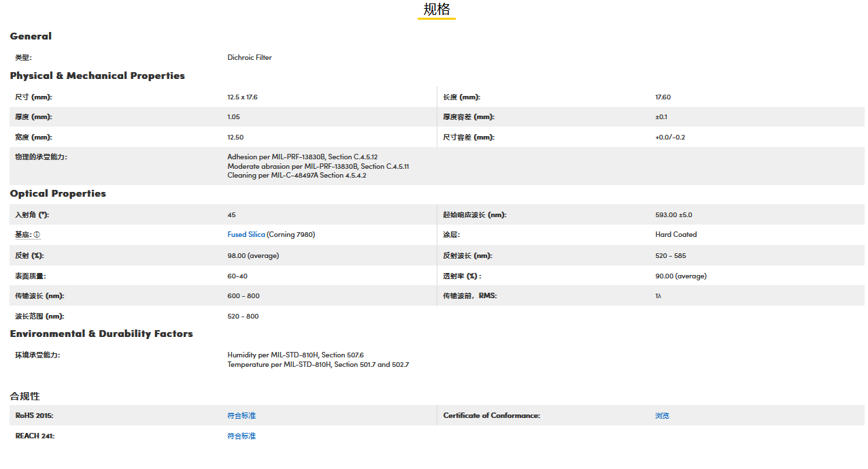Click the General section header
This screenshot has height=469, width=868.
point(31,36)
